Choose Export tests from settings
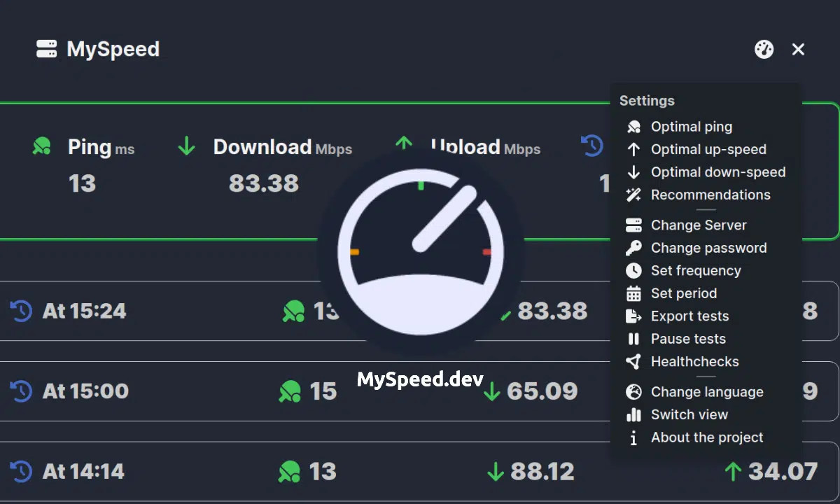 [x=689, y=316]
